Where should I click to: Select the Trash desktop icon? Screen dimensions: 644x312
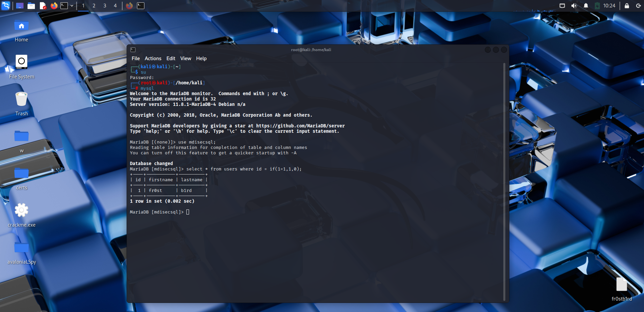(21, 100)
